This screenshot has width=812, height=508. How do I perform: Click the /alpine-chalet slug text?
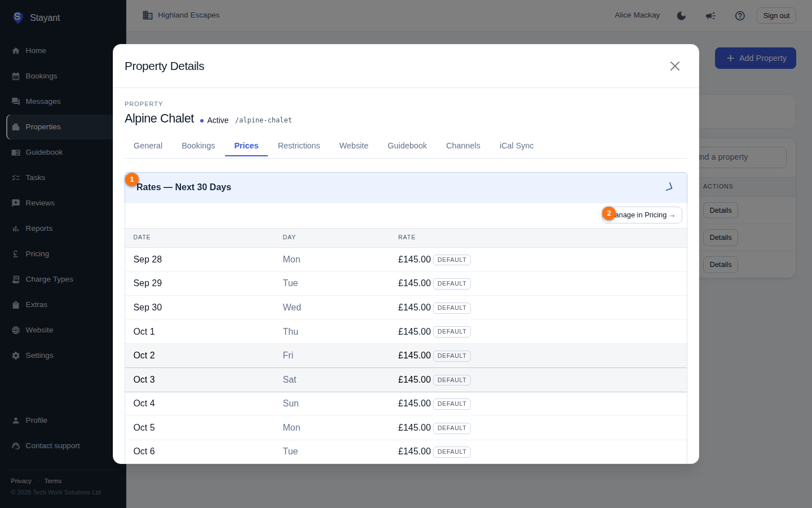263,120
